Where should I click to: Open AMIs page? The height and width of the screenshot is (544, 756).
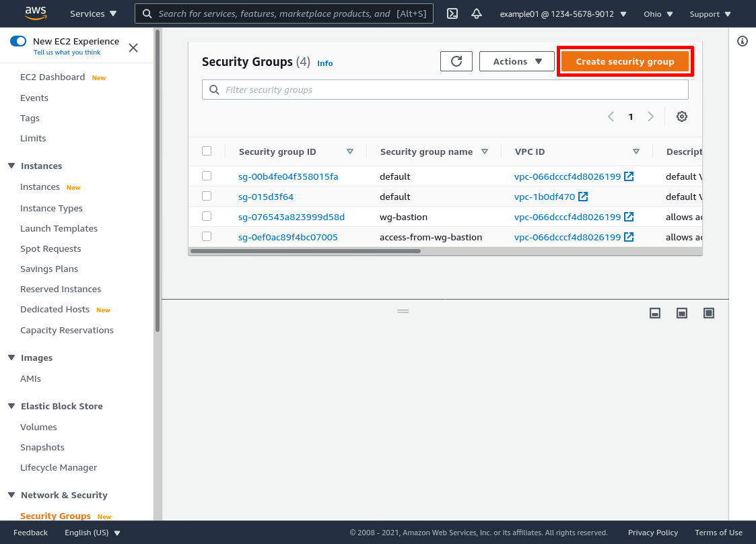click(x=31, y=379)
